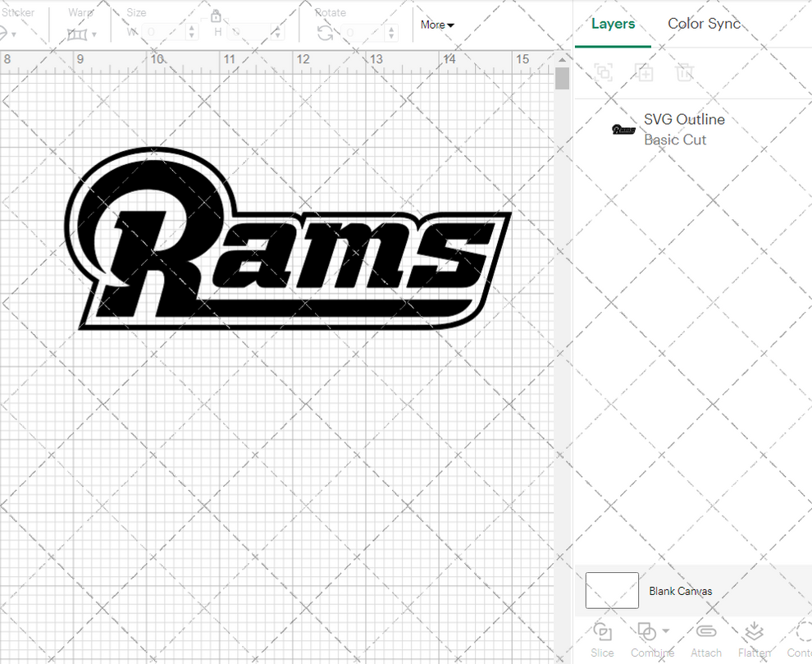812x664 pixels.
Task: Increase width using the stepper arrow
Action: (191, 30)
